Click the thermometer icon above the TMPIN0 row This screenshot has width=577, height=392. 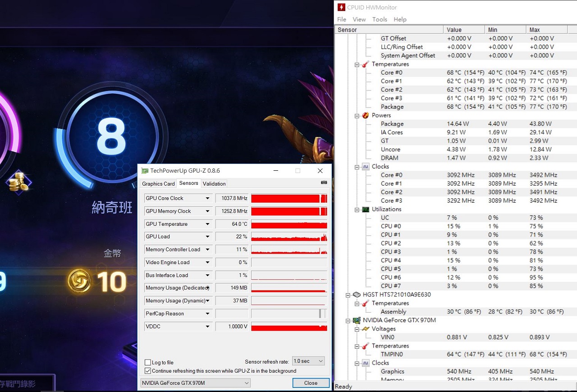(366, 346)
